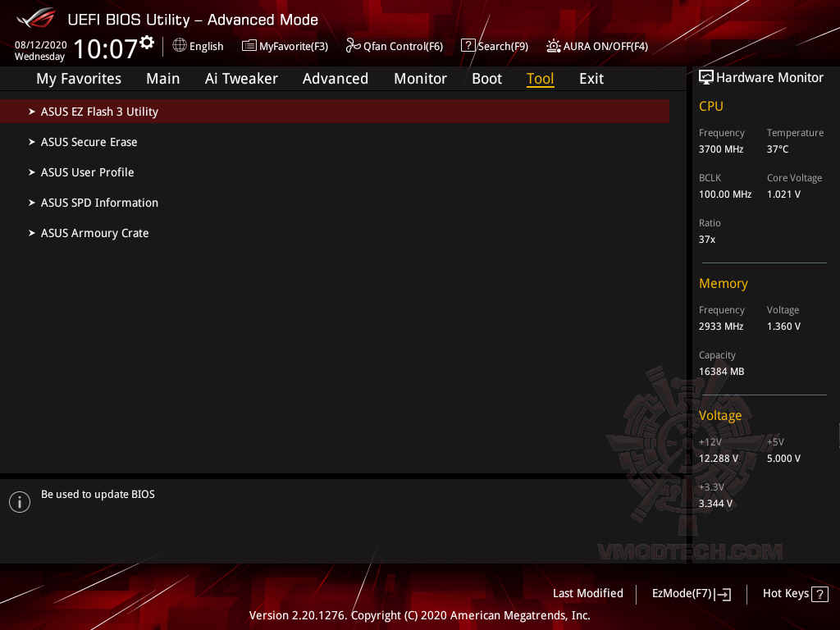Go to Ai Tweaker tab
Viewport: 840px width, 630px height.
[241, 79]
